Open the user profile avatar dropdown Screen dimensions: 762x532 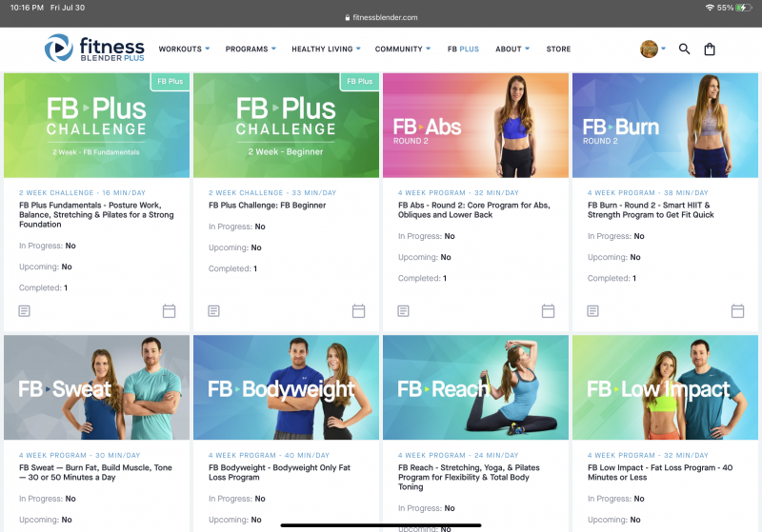(652, 49)
